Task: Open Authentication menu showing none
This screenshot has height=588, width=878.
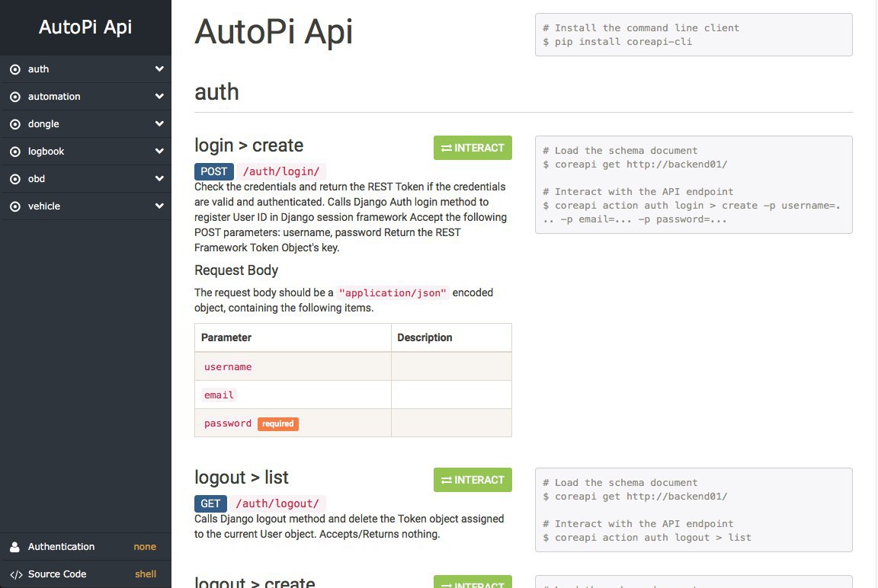Action: pyautogui.click(x=85, y=547)
